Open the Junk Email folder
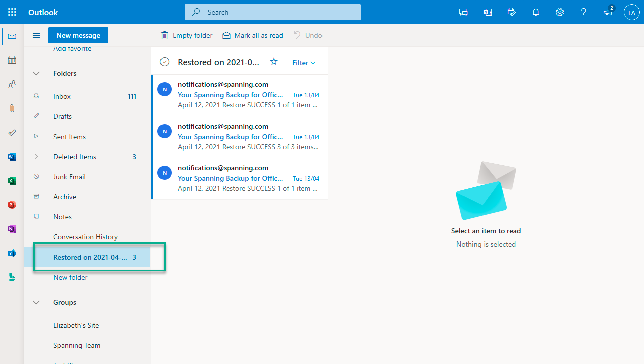Viewport: 644px width, 364px height. tap(87, 177)
